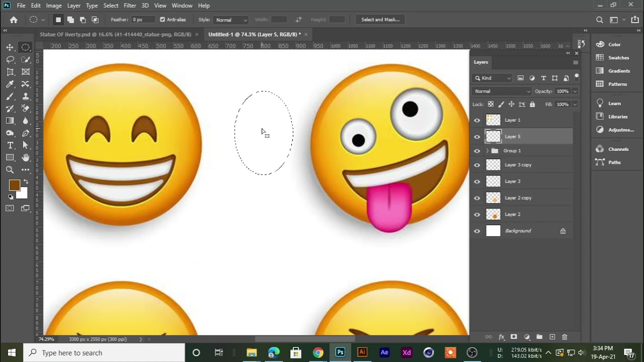Select the Lasso tool
Screen dimensions: 644x362
[10, 59]
